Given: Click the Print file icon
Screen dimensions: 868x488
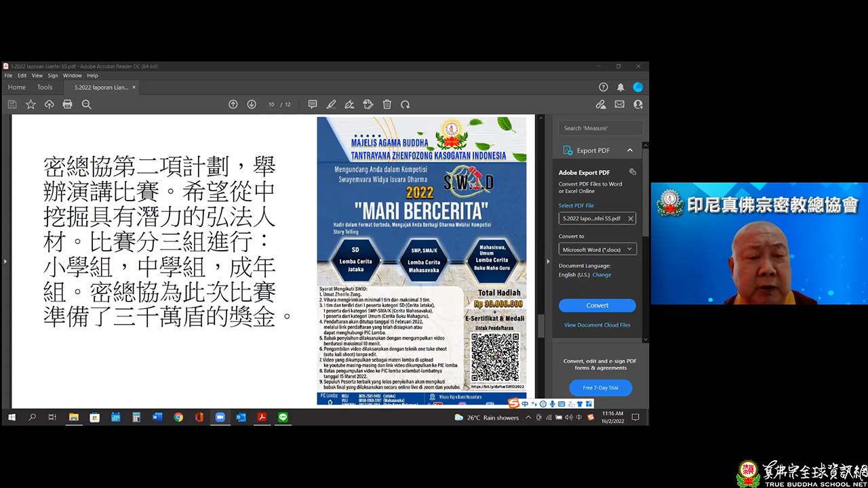Looking at the screenshot, I should 67,104.
